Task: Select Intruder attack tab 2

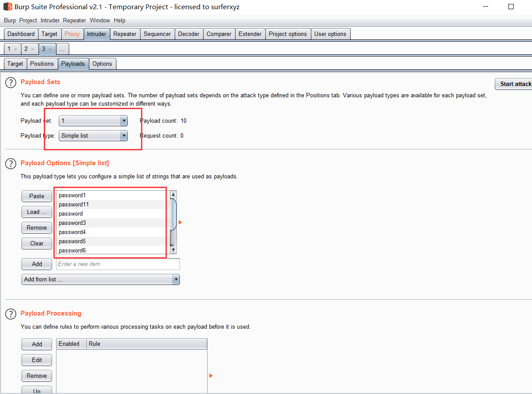Action: pos(26,49)
